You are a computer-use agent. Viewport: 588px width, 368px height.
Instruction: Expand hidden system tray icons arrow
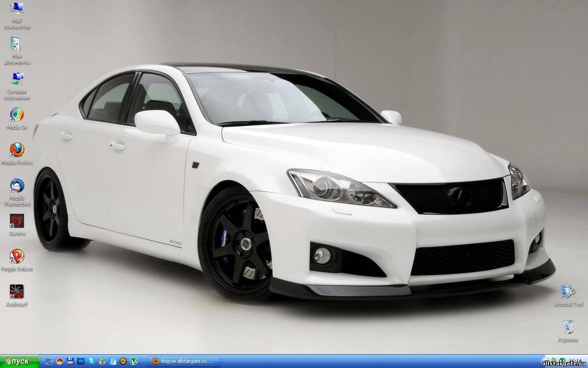point(545,362)
